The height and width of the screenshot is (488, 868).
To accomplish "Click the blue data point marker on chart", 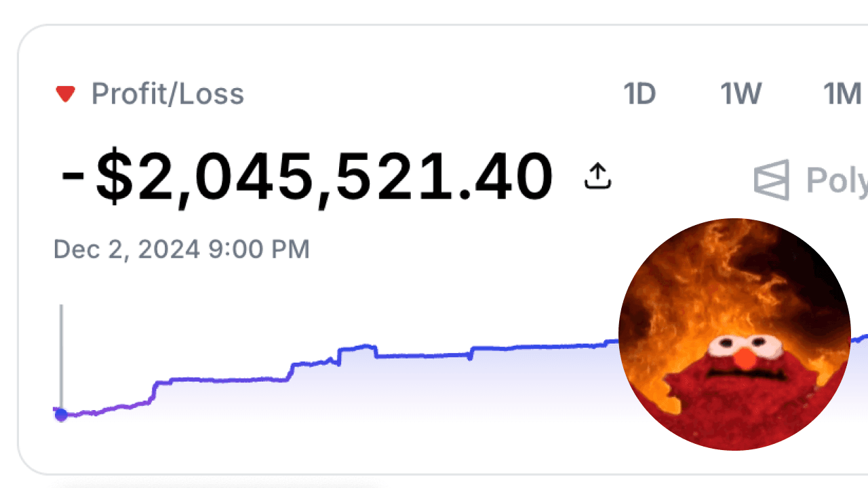I will [61, 415].
